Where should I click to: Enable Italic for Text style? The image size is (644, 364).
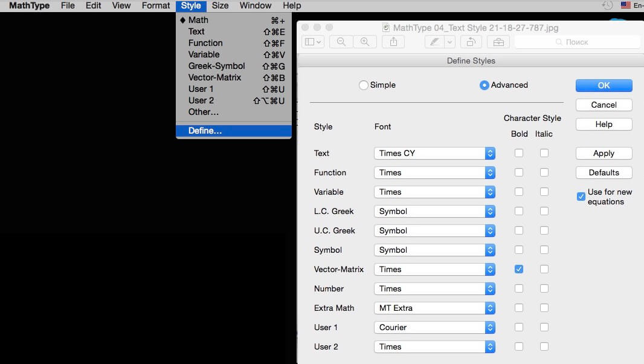[544, 153]
